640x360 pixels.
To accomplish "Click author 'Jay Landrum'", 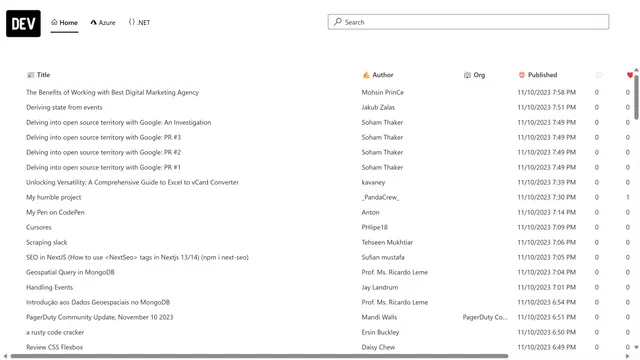I will [380, 287].
